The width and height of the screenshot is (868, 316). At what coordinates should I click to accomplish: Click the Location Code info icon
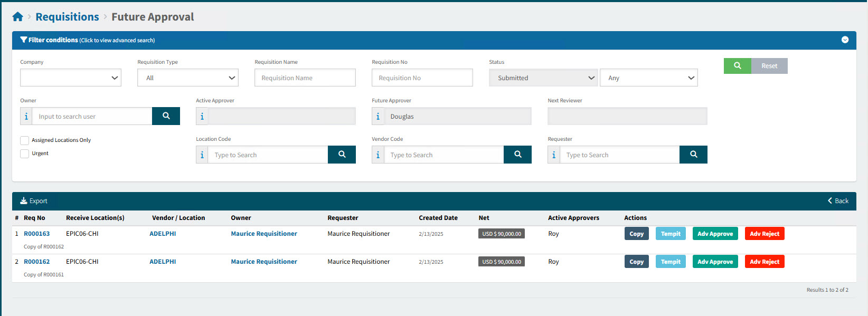tap(202, 155)
